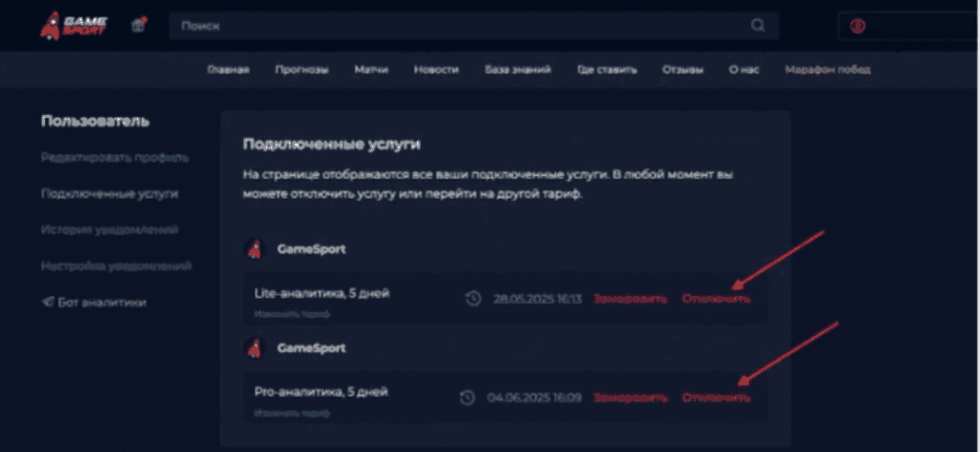The image size is (980, 452).
Task: Click Отключить for Lite-аналитика
Action: (716, 299)
